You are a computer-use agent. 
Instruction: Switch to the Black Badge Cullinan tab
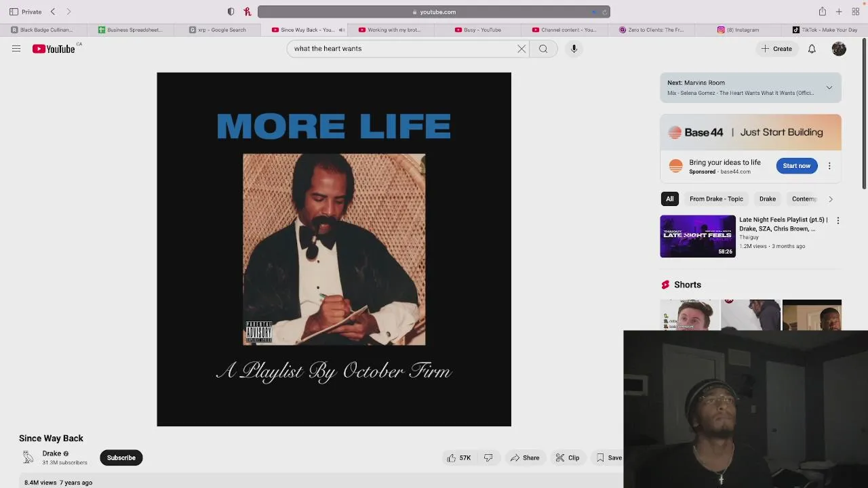tap(43, 30)
